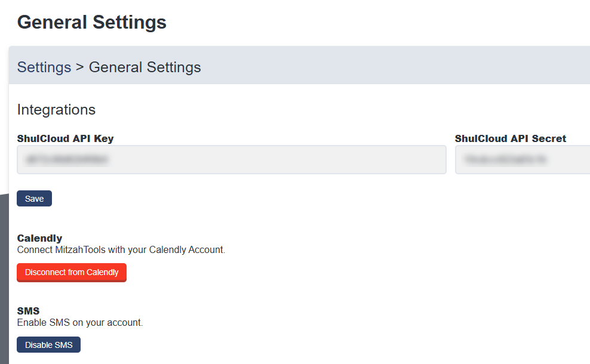
Task: Select the General Settings breadcrumb entry
Action: pos(145,67)
